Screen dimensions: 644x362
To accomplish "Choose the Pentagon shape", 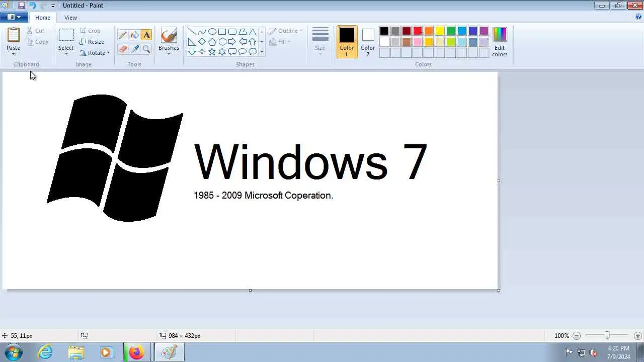I will 212,42.
